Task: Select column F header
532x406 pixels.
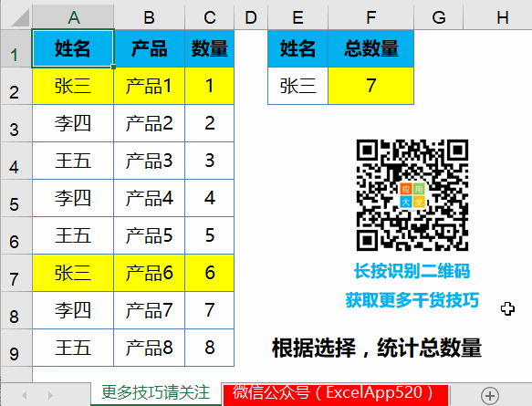Action: 370,17
